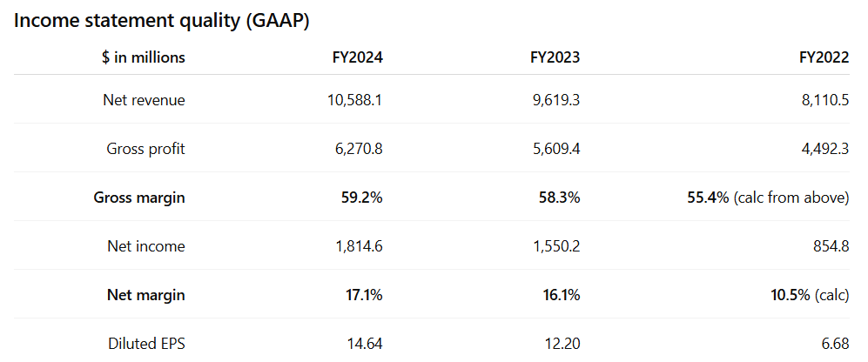Viewport: 868px width, 362px height.
Task: Click the 14.64 diluted EPS value
Action: pyautogui.click(x=365, y=344)
